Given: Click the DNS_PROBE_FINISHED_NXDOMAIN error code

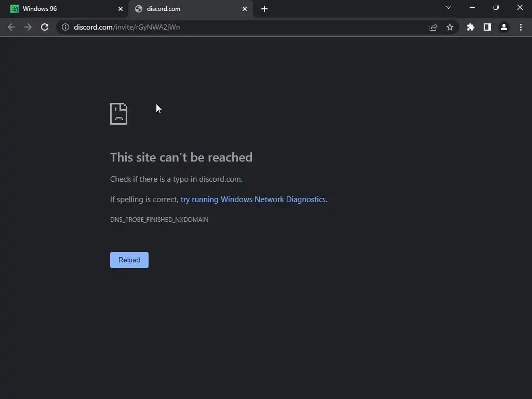Looking at the screenshot, I should click(159, 220).
